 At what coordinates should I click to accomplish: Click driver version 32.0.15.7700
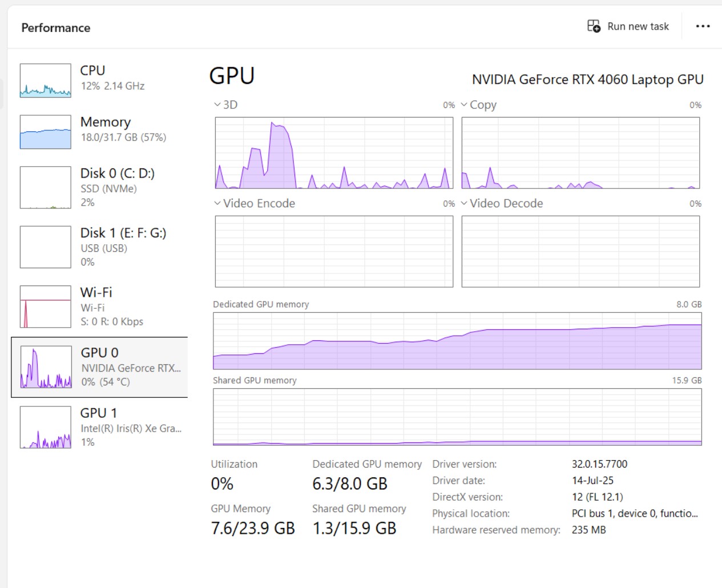click(599, 464)
